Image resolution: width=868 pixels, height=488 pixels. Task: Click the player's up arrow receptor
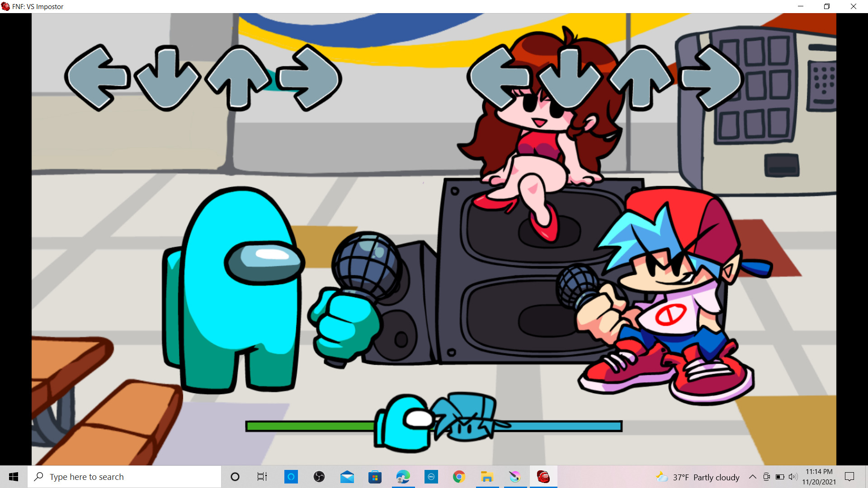click(641, 78)
